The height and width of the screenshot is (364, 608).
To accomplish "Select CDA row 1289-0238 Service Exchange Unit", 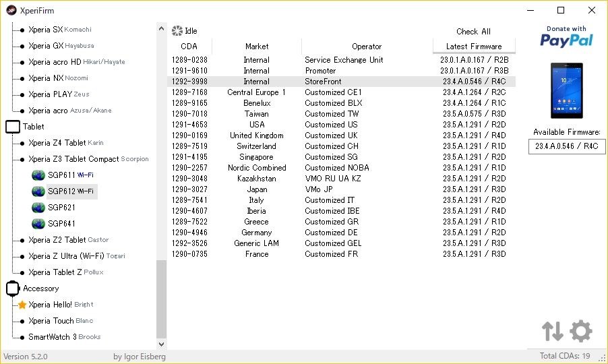I will click(x=341, y=60).
